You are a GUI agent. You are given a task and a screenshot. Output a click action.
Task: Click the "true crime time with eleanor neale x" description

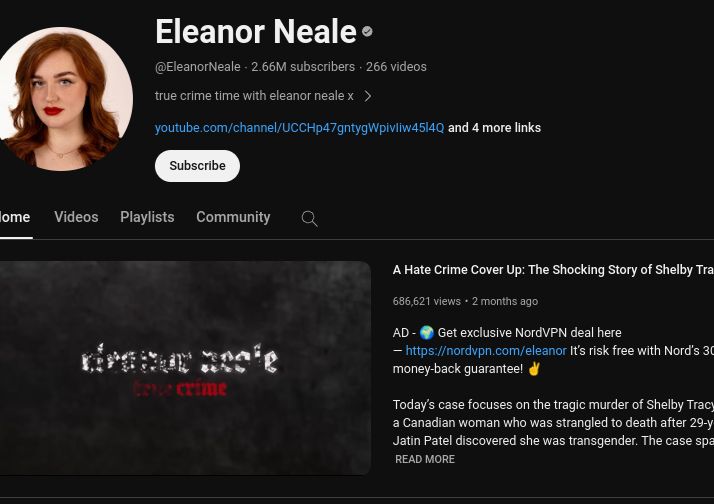coord(254,96)
